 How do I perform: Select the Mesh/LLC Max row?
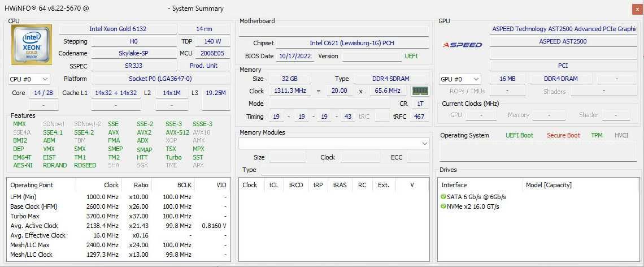118,245
